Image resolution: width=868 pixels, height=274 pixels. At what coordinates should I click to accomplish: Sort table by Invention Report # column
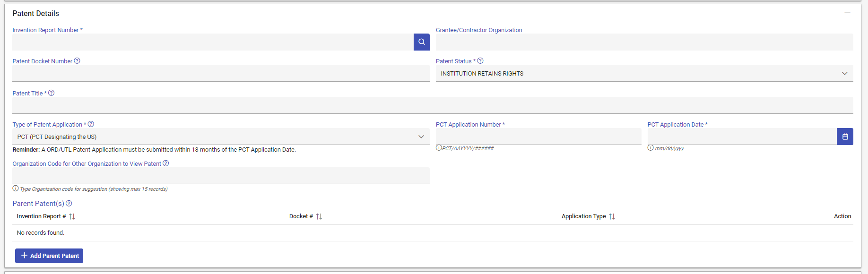tap(72, 216)
